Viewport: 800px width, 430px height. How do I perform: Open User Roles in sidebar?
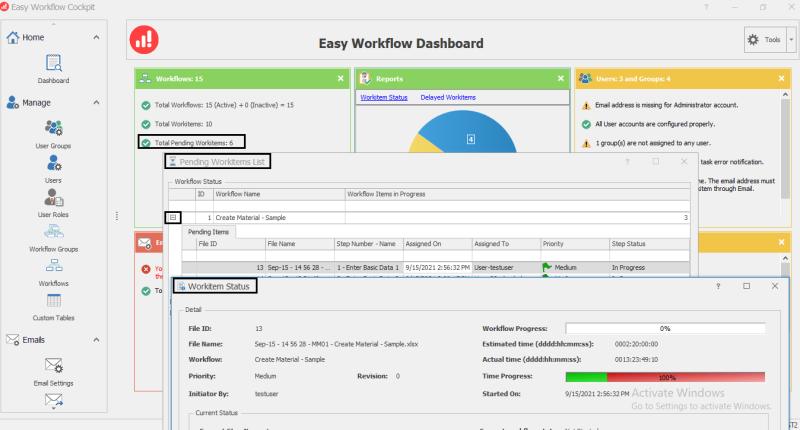53,200
